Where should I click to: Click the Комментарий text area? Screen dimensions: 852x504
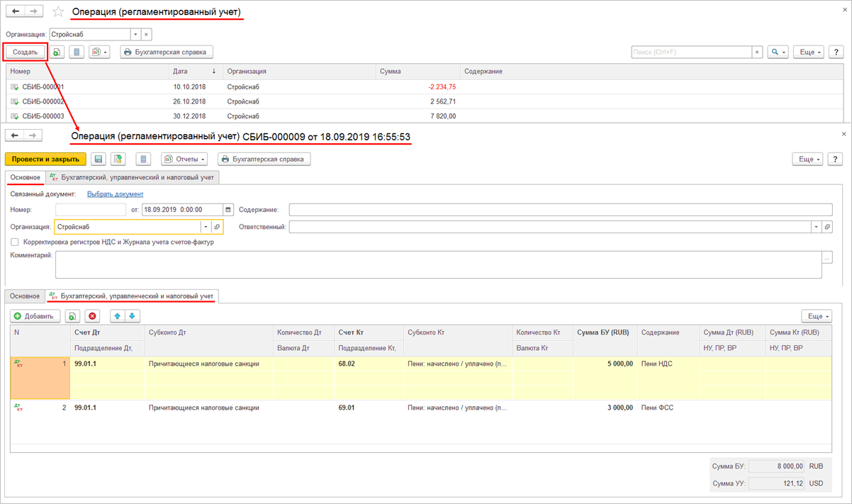[438, 264]
